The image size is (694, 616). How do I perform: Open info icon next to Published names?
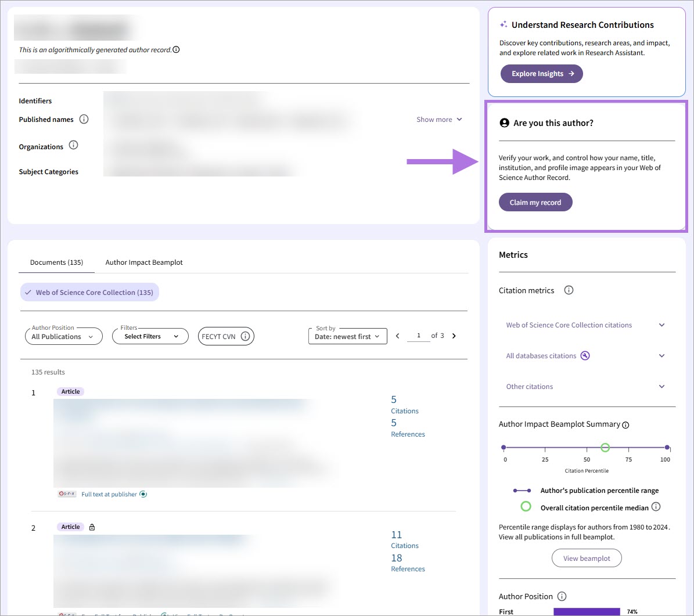coord(84,119)
